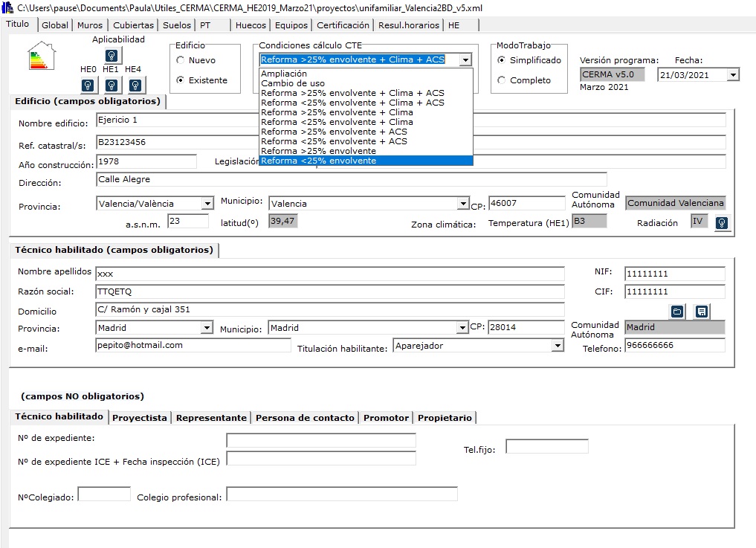Pick Reforma <25% envolvente + Clima + ACS

click(366, 103)
